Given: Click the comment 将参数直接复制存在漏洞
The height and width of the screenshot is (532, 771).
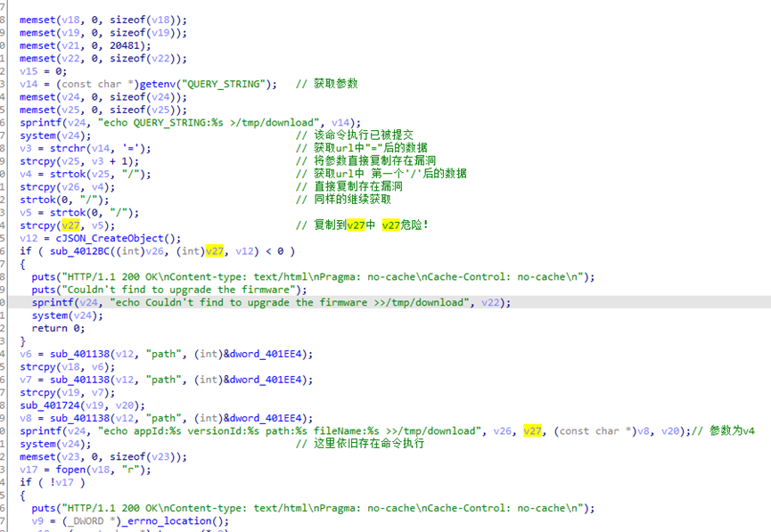Looking at the screenshot, I should (x=365, y=160).
